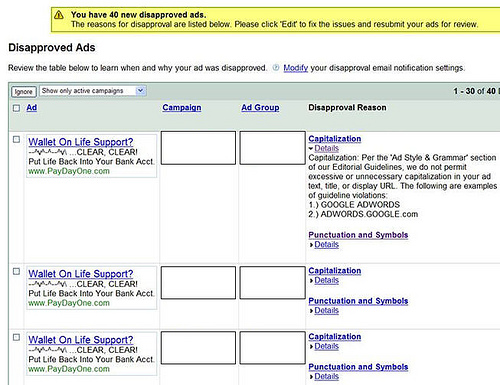Viewport: 500px width, 385px height.
Task: Click the third row Ad Group cell box
Action: click(x=272, y=348)
